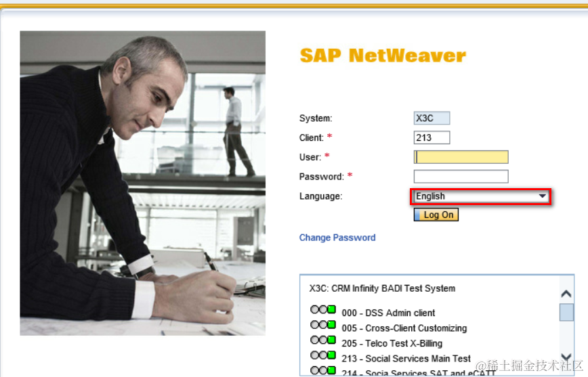588x377 pixels.
Task: Click the system info scroll down arrow
Action: [566, 357]
